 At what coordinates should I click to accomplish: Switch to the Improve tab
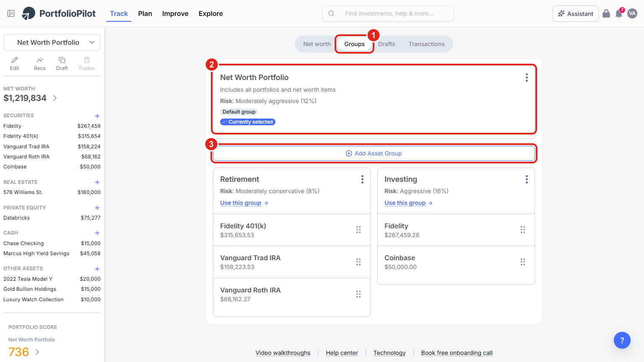[175, 13]
